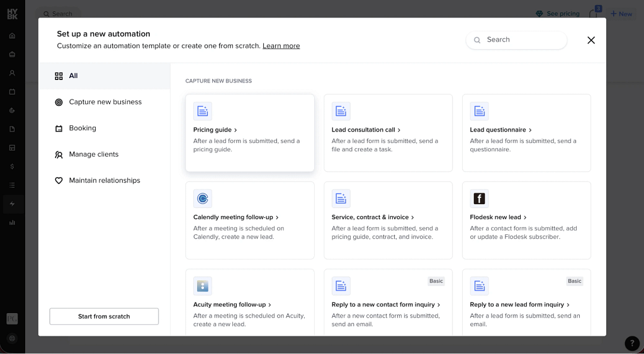
Task: Click the Lead questionnaire document icon
Action: [479, 111]
